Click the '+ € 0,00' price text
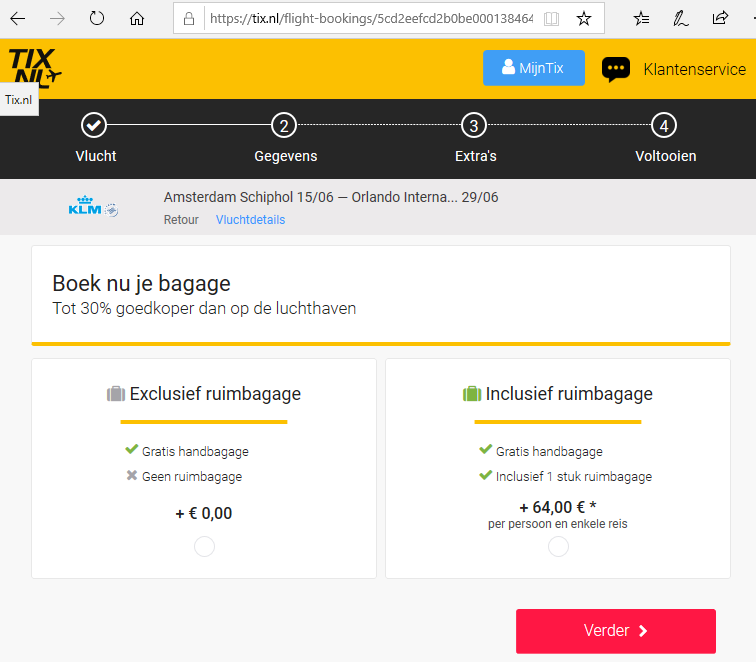This screenshot has width=756, height=662. pyautogui.click(x=203, y=513)
